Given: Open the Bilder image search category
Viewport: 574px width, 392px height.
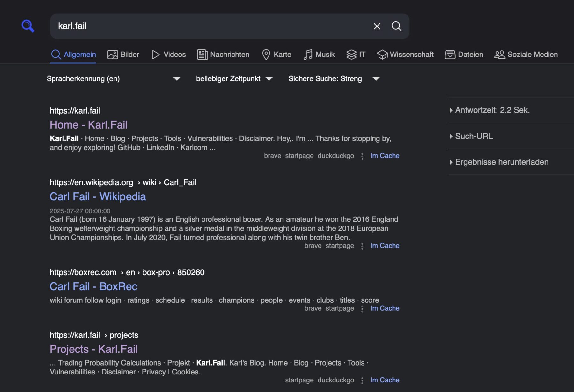Looking at the screenshot, I should [123, 55].
